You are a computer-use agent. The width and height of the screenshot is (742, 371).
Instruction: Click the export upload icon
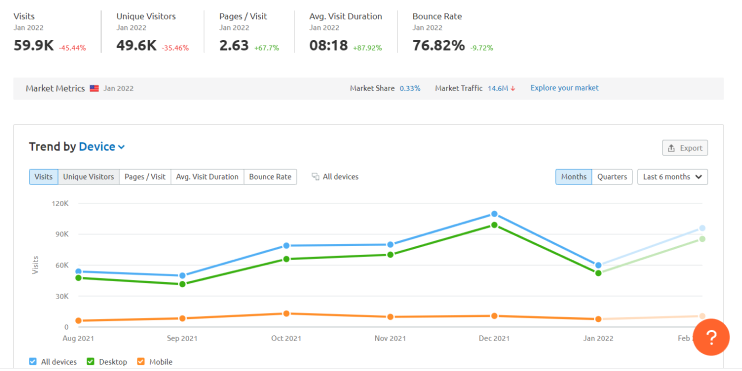(x=671, y=148)
